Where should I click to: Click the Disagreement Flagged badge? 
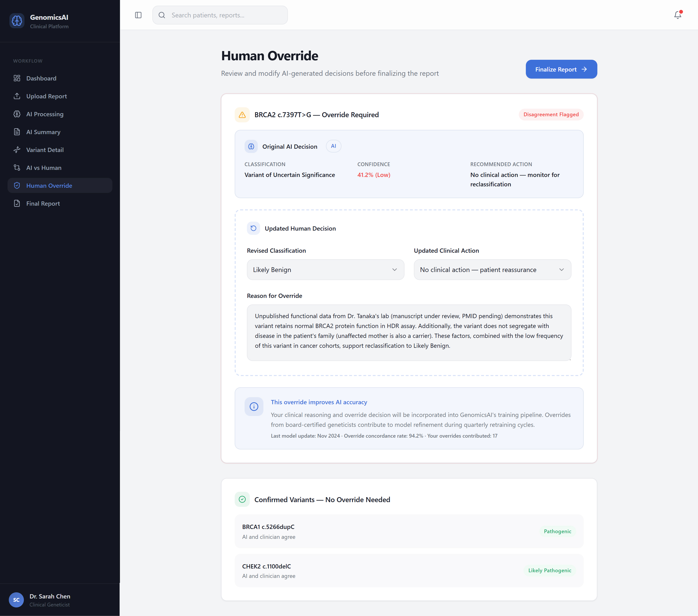pyautogui.click(x=551, y=114)
